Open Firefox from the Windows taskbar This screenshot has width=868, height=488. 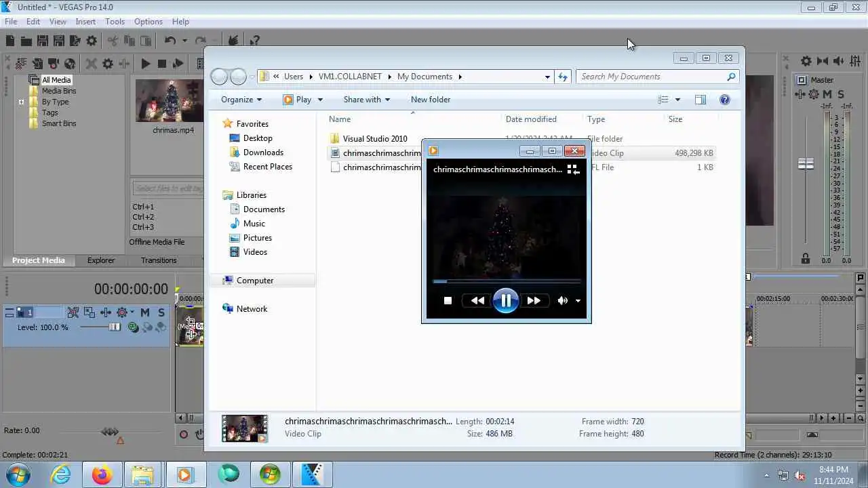(x=102, y=474)
